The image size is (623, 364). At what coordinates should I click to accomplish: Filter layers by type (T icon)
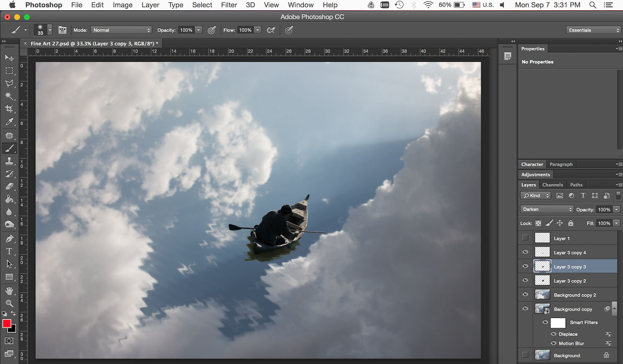583,195
